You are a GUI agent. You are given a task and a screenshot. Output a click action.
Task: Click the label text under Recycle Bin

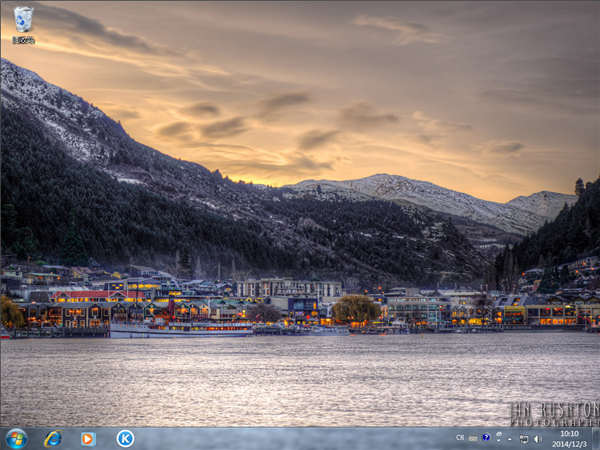pyautogui.click(x=23, y=40)
